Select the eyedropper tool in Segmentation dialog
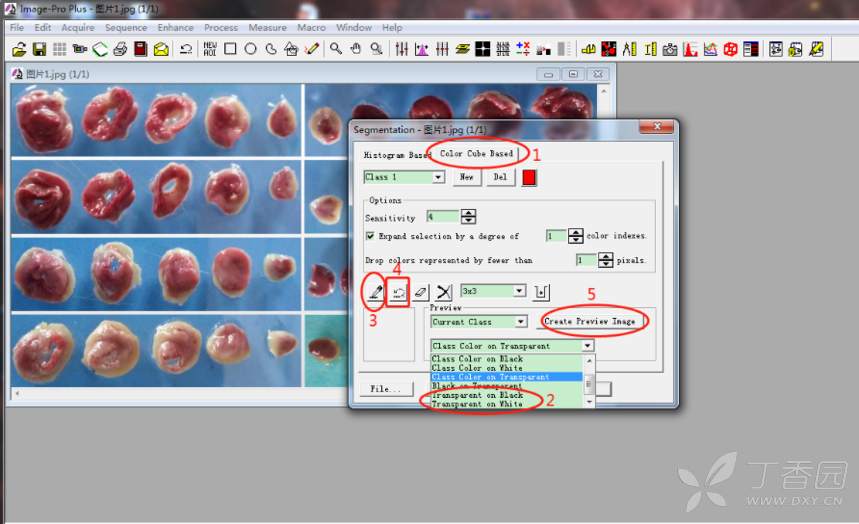859x524 pixels. tap(376, 292)
